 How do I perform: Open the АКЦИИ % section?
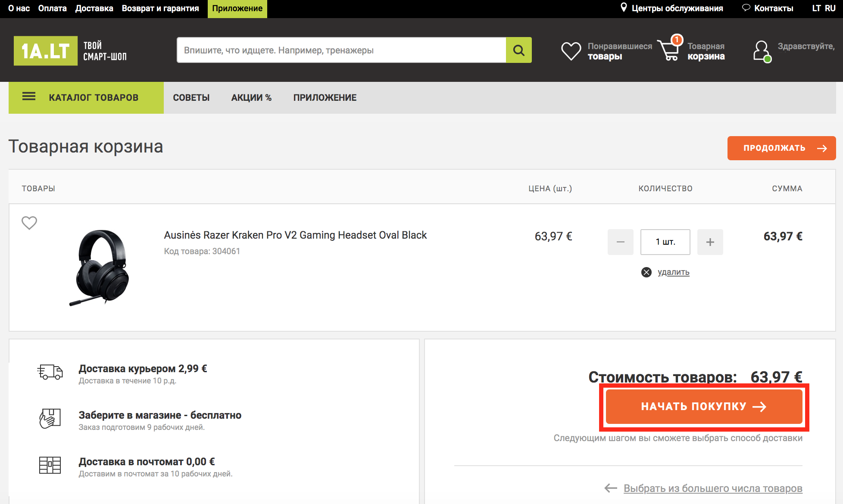coord(252,98)
